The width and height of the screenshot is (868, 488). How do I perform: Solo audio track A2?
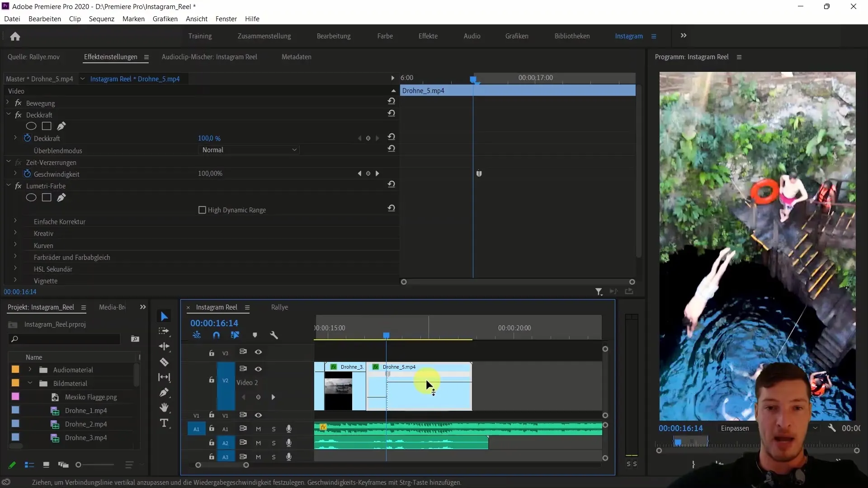click(274, 443)
